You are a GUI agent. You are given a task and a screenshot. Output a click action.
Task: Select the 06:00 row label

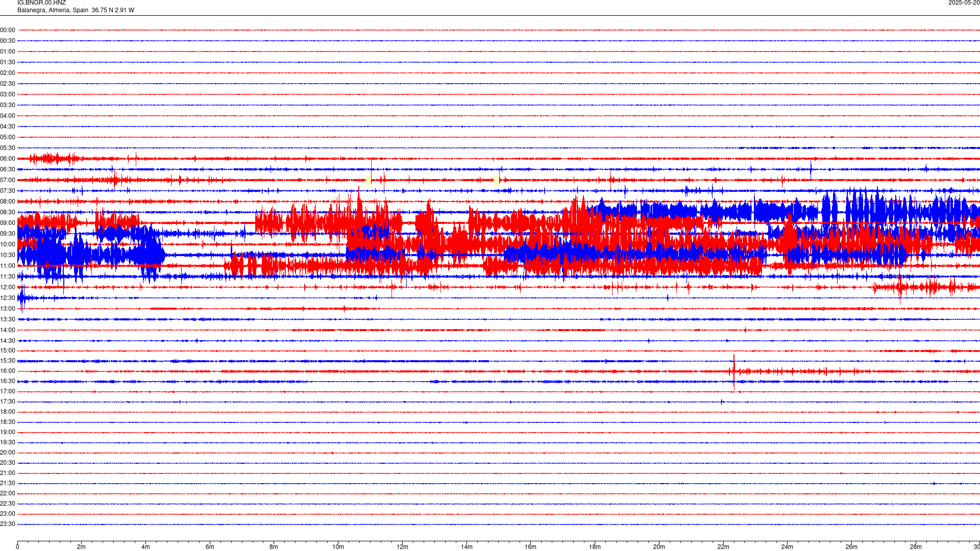(x=8, y=159)
